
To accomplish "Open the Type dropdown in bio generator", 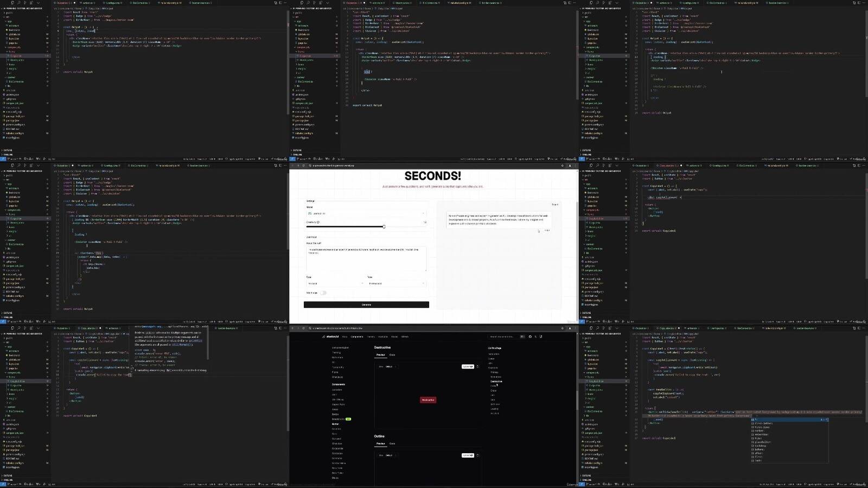I will pos(335,283).
